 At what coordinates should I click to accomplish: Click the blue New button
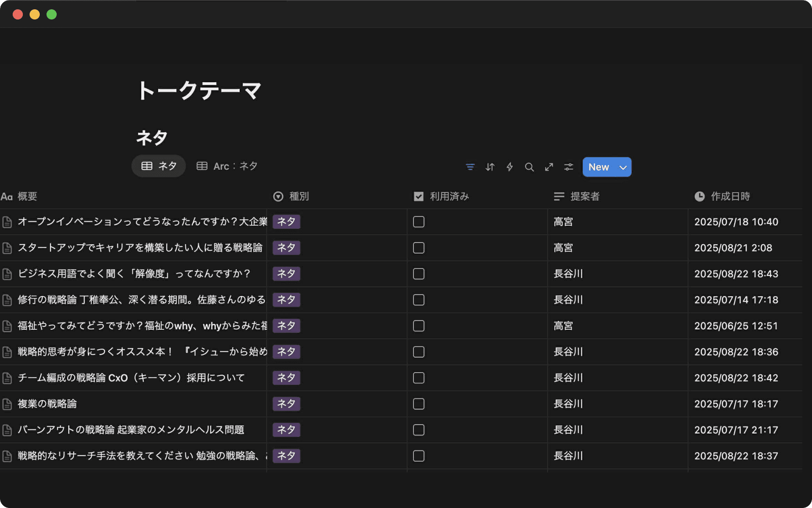pos(598,167)
